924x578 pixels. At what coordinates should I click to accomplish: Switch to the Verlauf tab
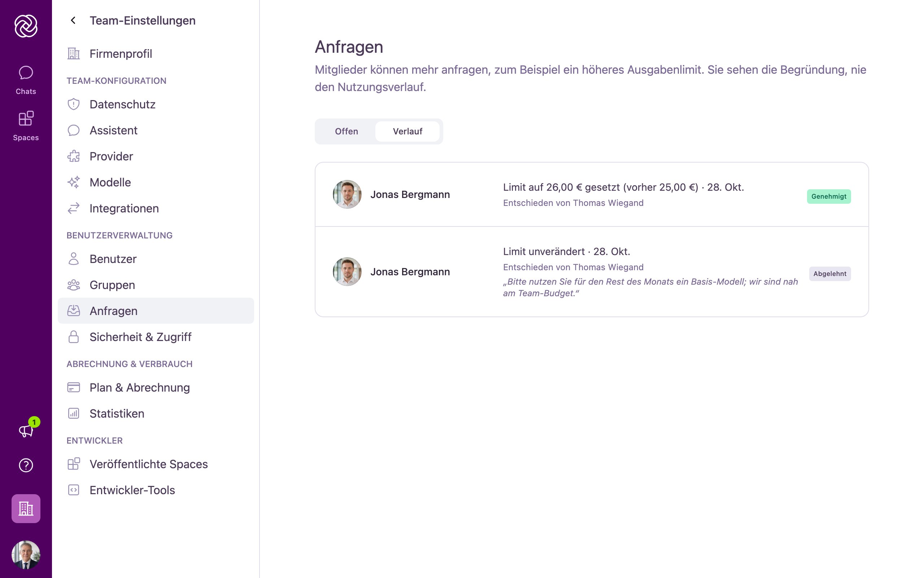pos(407,131)
